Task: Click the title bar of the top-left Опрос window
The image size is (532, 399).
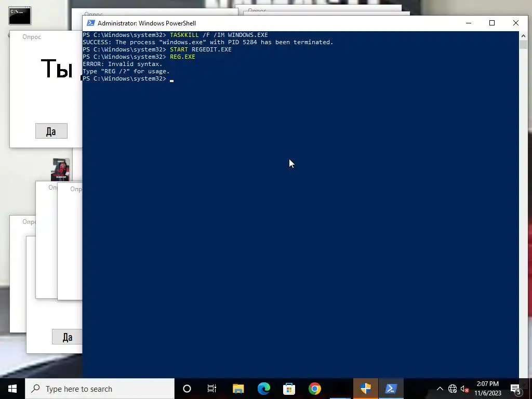Action: click(46, 37)
